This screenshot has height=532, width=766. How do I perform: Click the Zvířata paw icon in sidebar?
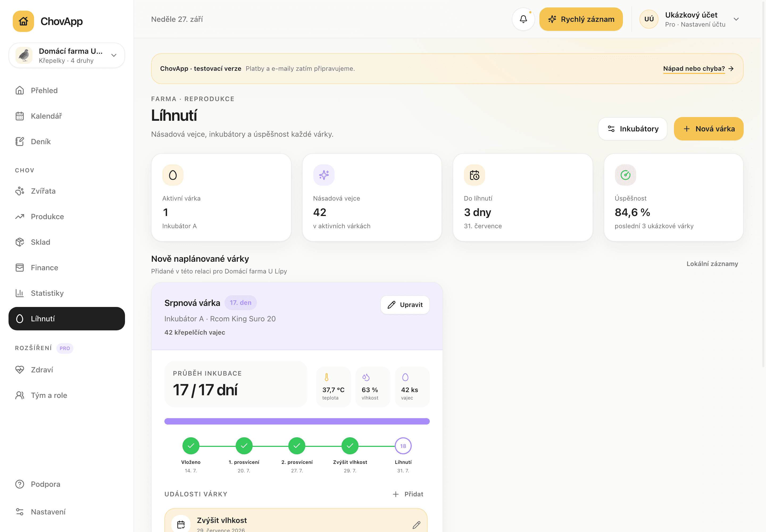click(x=20, y=191)
